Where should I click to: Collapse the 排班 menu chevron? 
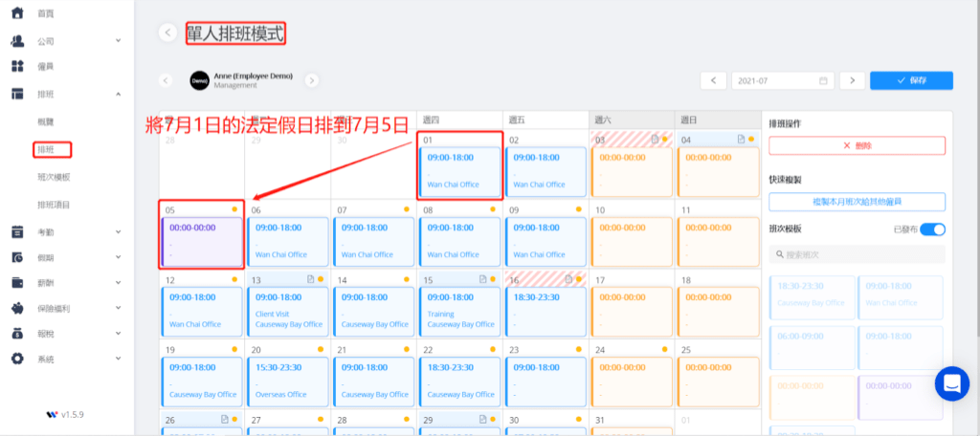point(118,95)
